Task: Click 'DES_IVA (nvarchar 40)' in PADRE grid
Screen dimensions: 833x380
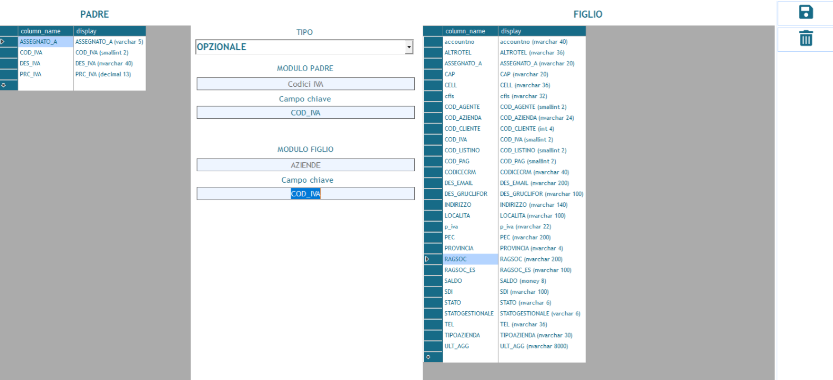Action: [x=109, y=63]
